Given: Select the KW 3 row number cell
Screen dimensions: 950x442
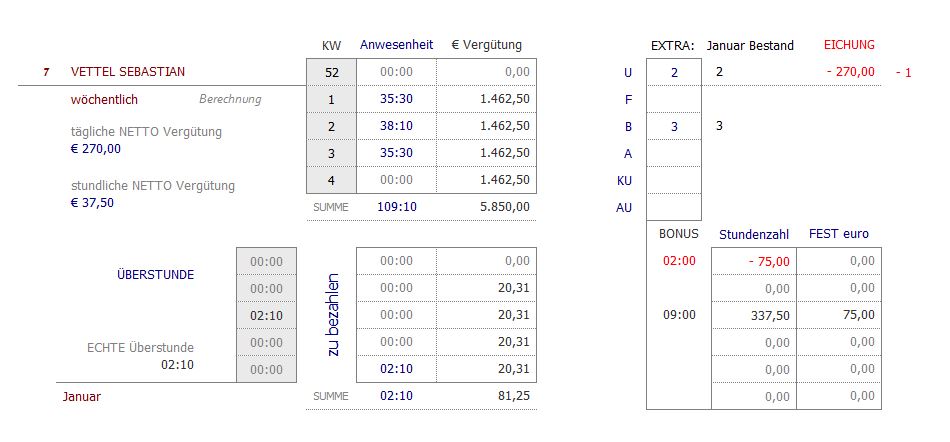Looking at the screenshot, I should point(331,153).
